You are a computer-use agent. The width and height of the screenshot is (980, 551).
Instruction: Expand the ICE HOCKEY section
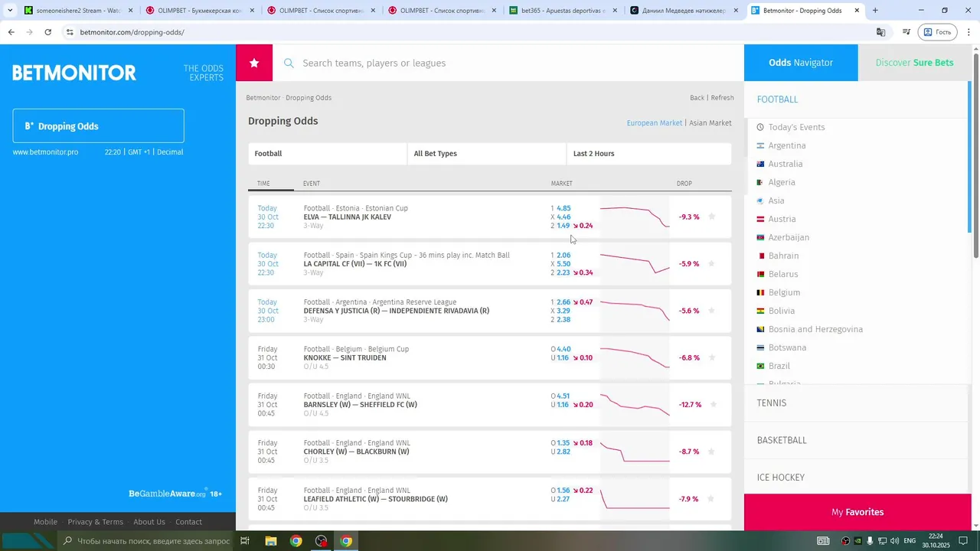[856, 477]
